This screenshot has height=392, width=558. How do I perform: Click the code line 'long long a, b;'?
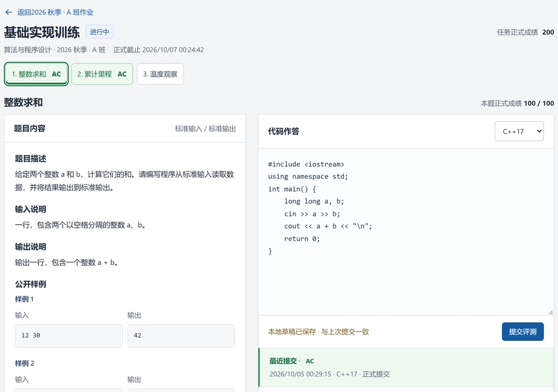coord(314,202)
